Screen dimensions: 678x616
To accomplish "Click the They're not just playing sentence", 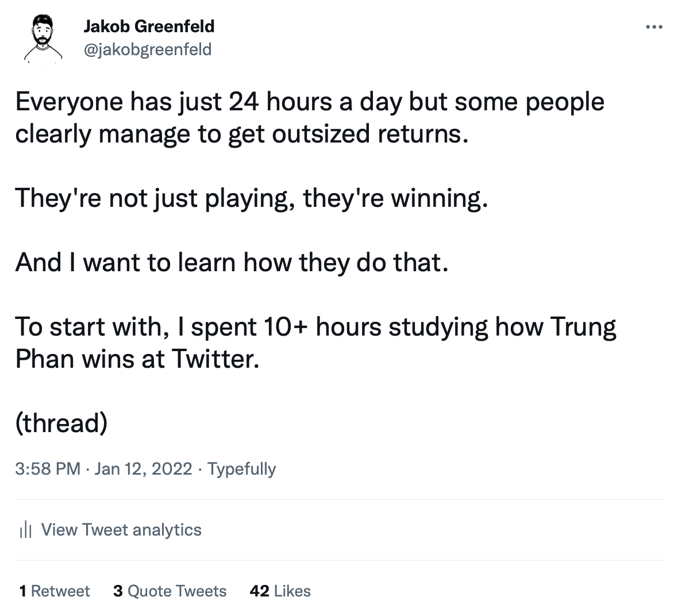I will tap(252, 198).
